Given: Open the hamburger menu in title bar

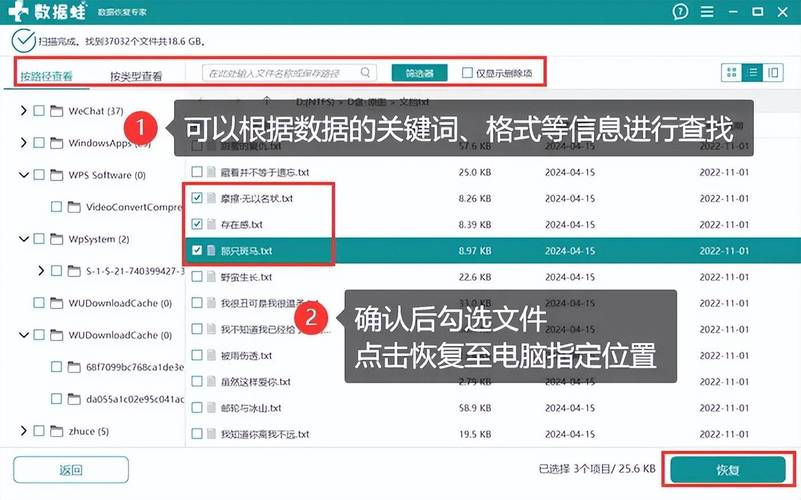Looking at the screenshot, I should tap(707, 11).
